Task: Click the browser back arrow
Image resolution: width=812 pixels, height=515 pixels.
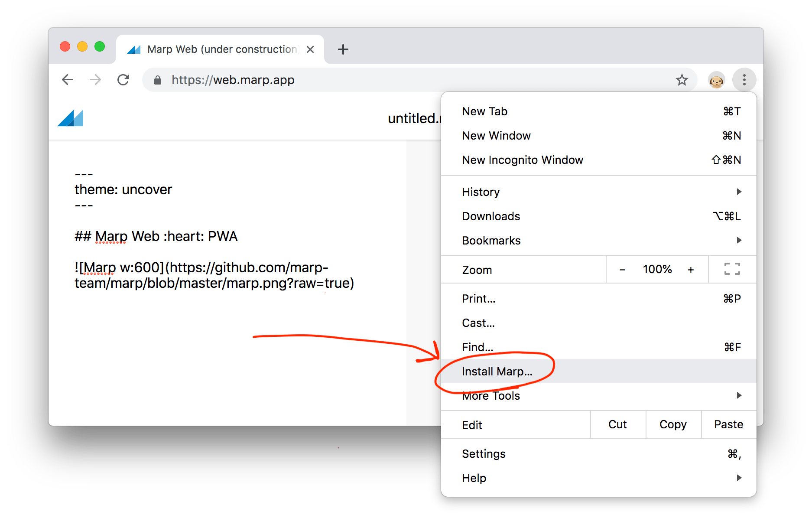Action: click(68, 80)
